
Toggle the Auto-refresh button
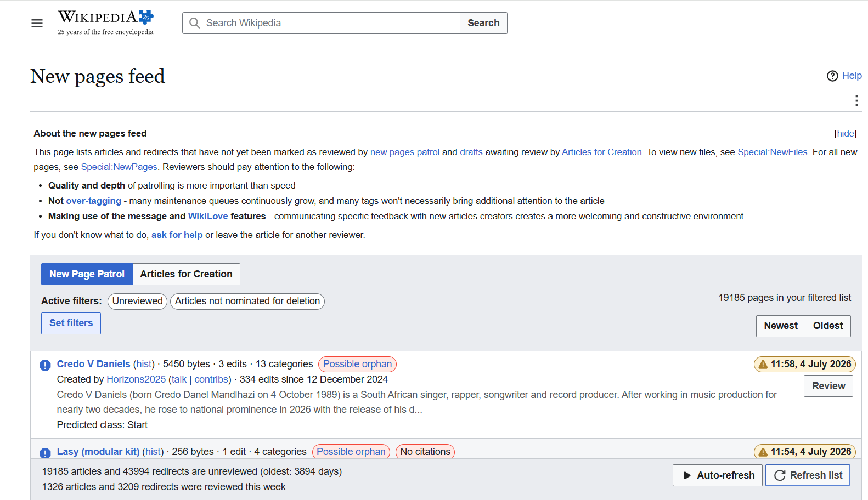[718, 475]
